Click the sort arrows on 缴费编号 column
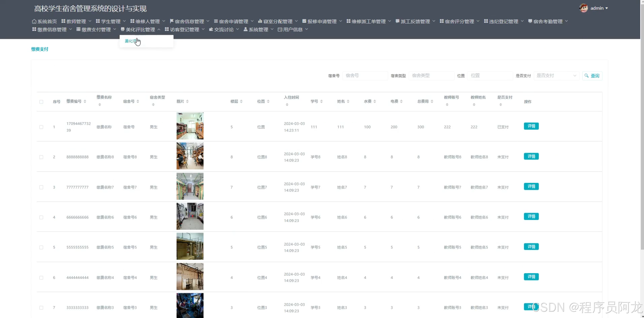Image resolution: width=644 pixels, height=318 pixels. (85, 101)
